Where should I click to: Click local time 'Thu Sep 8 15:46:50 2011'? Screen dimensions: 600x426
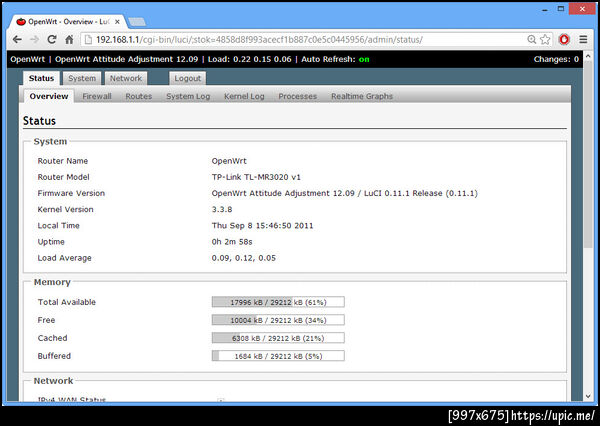(262, 225)
